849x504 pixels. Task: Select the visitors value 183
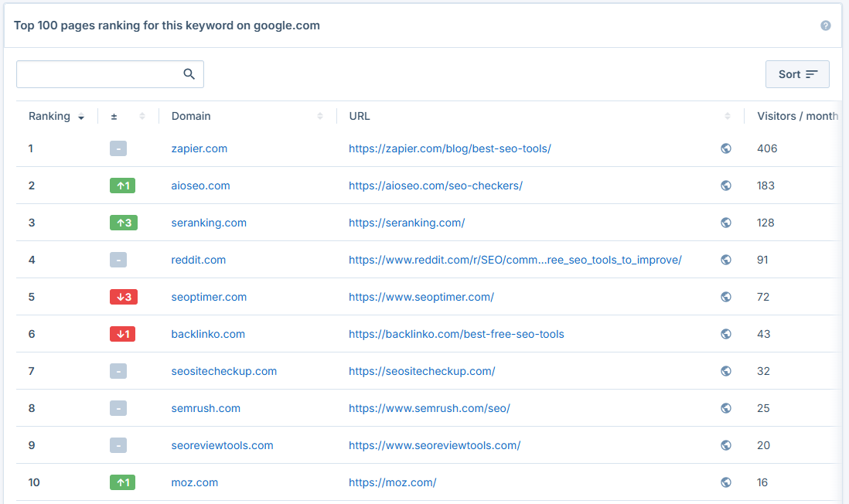pos(765,186)
